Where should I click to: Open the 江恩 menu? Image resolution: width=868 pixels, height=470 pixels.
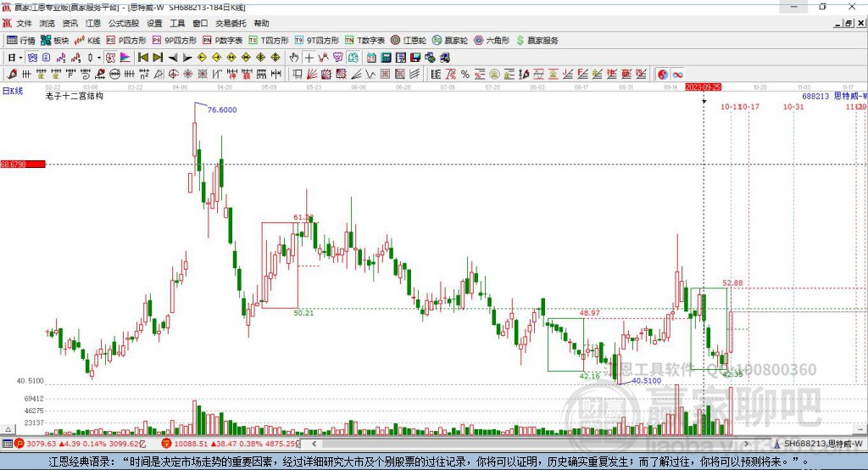coord(93,23)
